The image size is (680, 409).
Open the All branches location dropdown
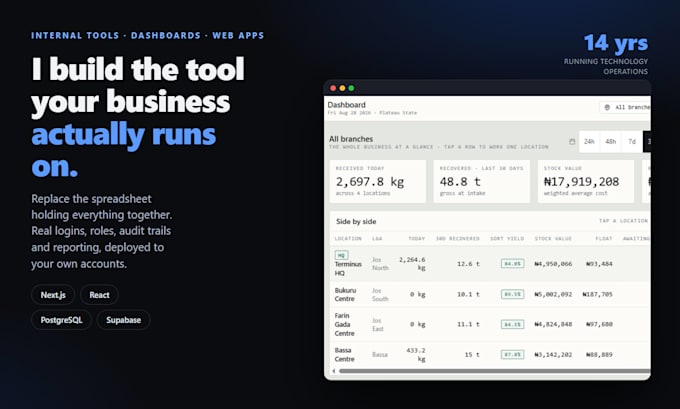[625, 107]
